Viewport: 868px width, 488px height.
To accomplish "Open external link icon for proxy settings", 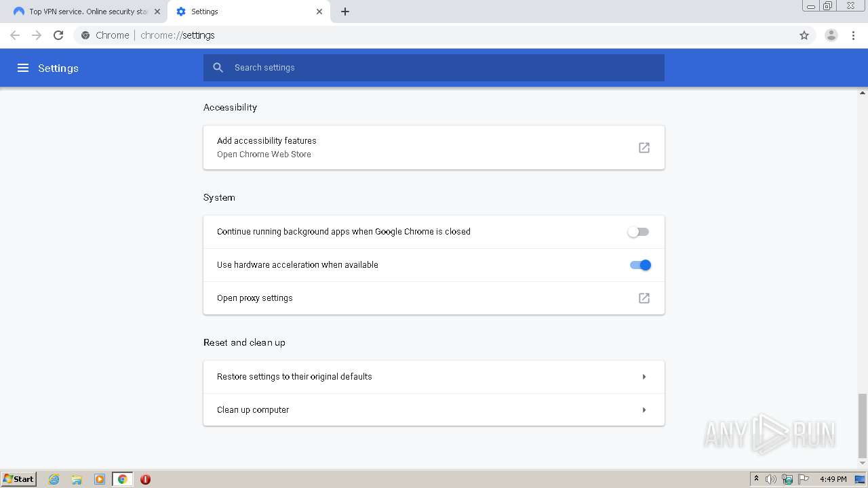I will 644,298.
